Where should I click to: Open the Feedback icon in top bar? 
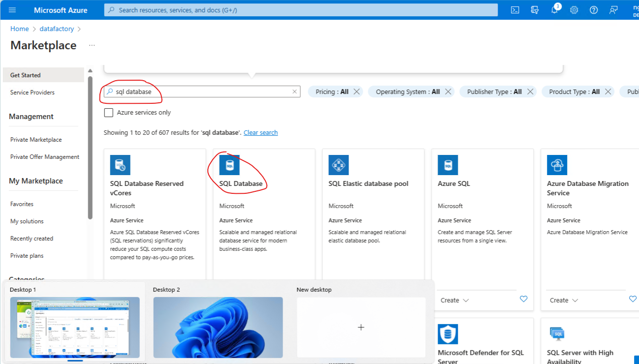click(613, 10)
